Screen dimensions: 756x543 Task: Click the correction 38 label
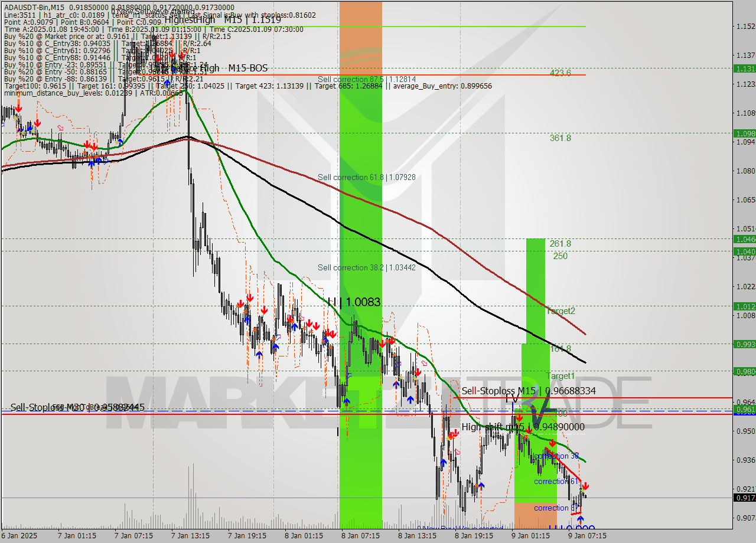click(x=556, y=456)
